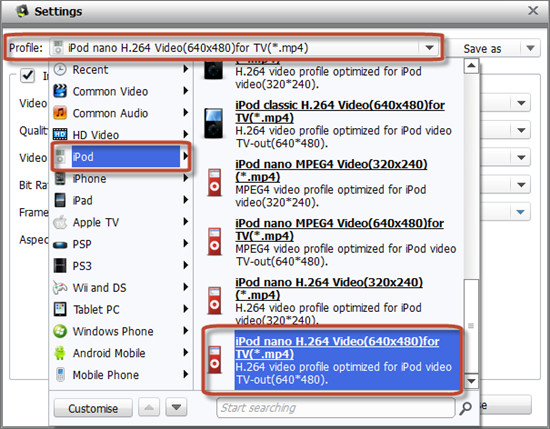Click the red iPod nano H.264 320x240 icon
This screenshot has width=550, height=429.
click(x=215, y=301)
